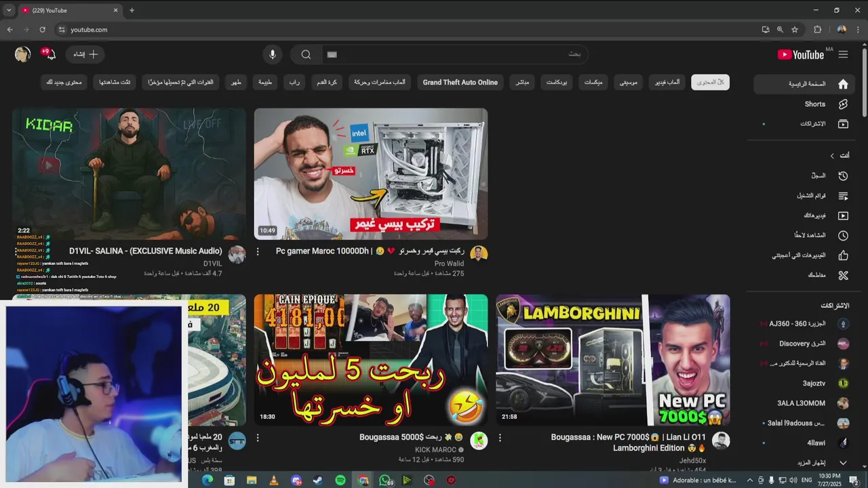This screenshot has height=488, width=868.
Task: Open options menu for Bougassaa 5000$ video
Action: 258,438
